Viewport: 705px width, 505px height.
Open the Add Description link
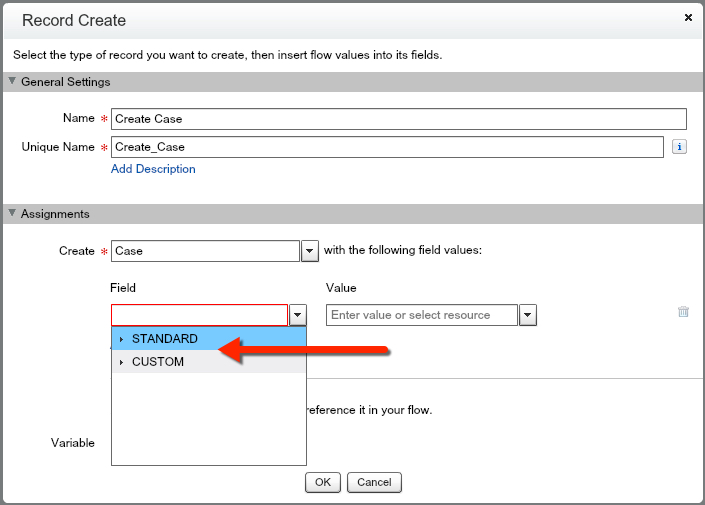(x=153, y=169)
